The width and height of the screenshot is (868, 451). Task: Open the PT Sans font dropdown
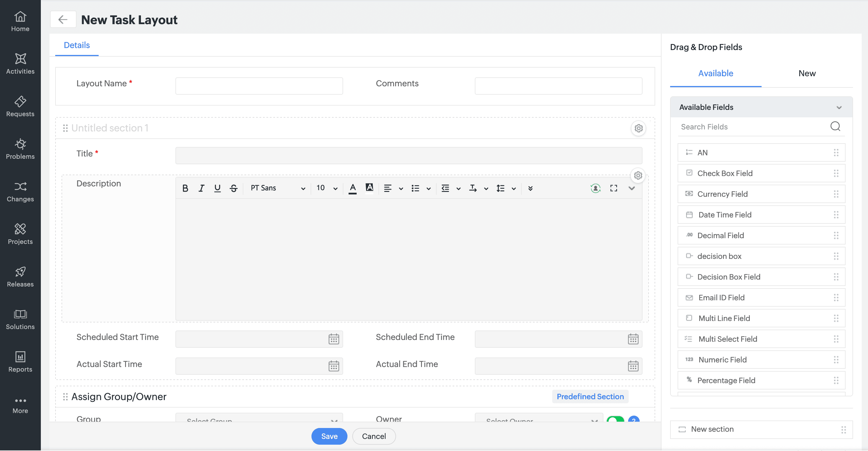click(x=278, y=188)
